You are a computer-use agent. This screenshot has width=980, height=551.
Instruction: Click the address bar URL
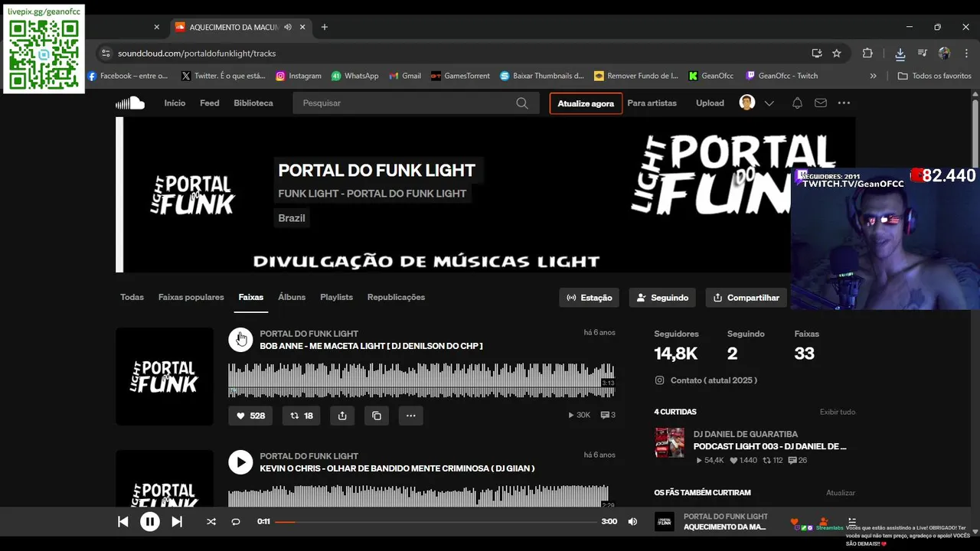pyautogui.click(x=197, y=54)
